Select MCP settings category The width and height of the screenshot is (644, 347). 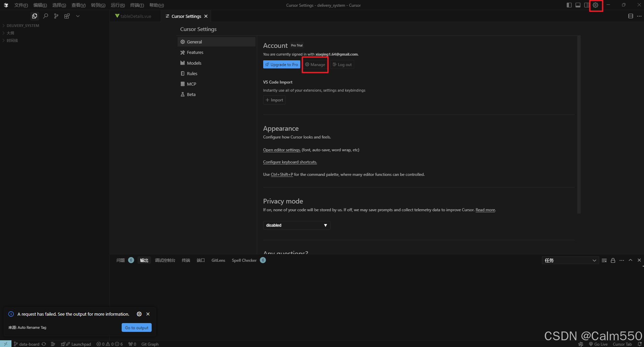tap(216, 84)
